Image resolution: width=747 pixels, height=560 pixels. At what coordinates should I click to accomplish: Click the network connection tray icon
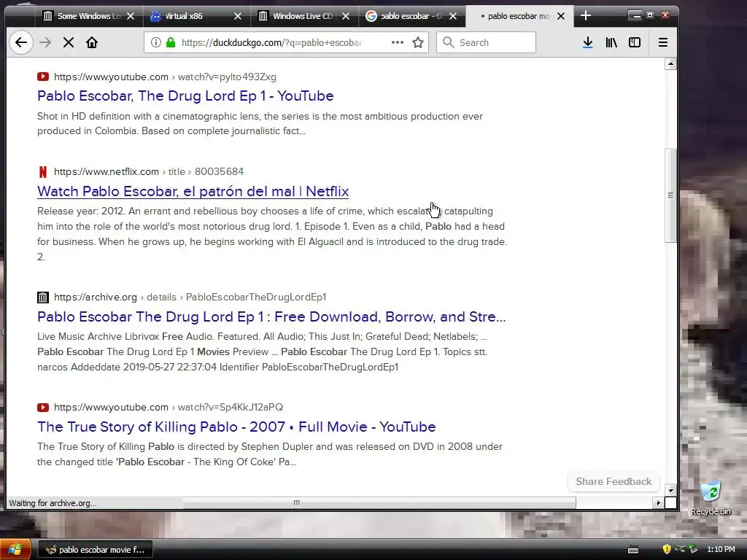680,550
